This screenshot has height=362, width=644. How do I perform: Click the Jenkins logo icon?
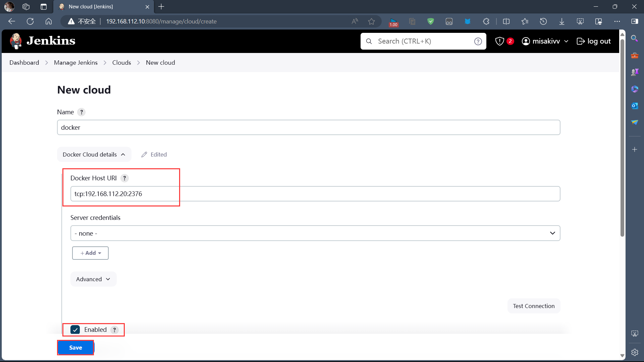[16, 41]
